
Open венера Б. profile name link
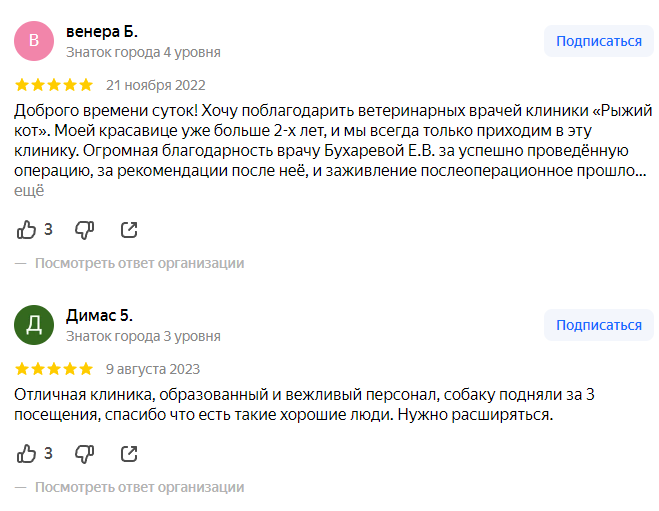102,32
